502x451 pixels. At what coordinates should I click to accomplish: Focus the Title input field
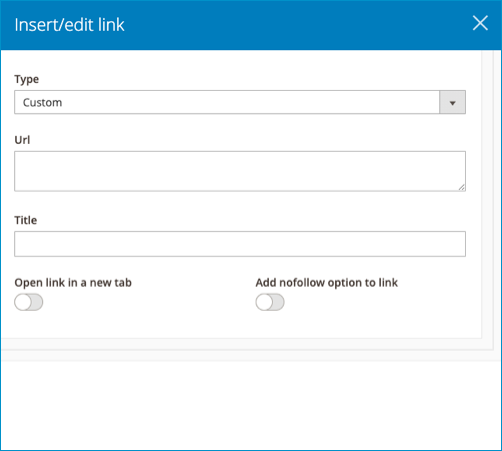[240, 244]
